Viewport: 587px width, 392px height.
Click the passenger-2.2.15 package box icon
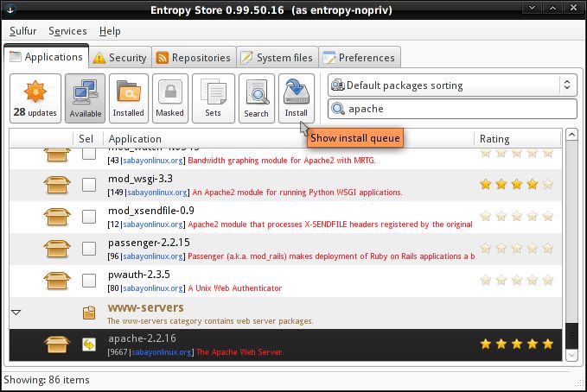click(57, 249)
